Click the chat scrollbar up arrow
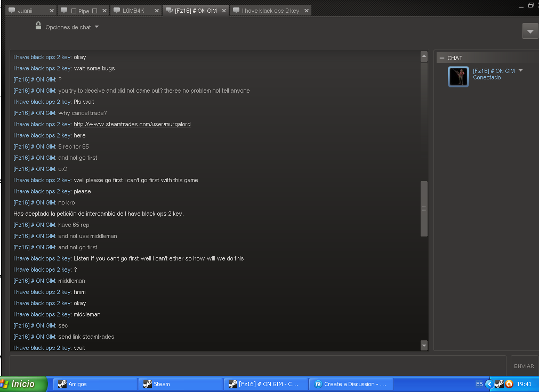The image size is (539, 392). (424, 56)
